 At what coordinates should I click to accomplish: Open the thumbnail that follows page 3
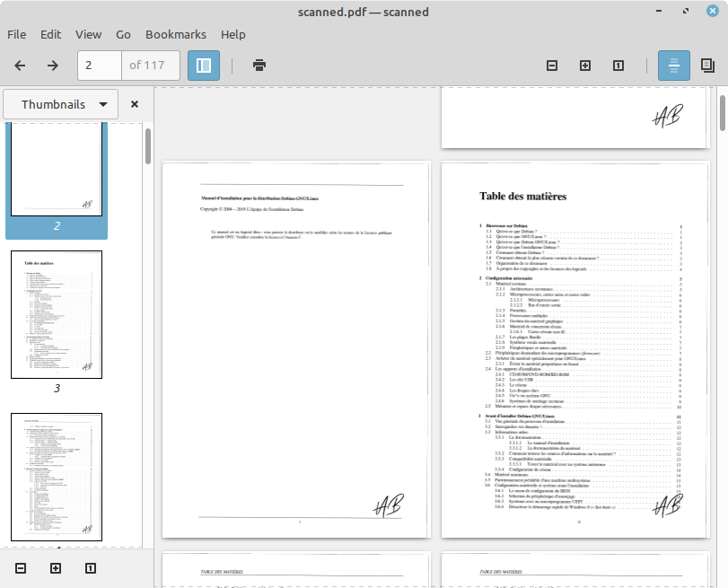point(57,477)
